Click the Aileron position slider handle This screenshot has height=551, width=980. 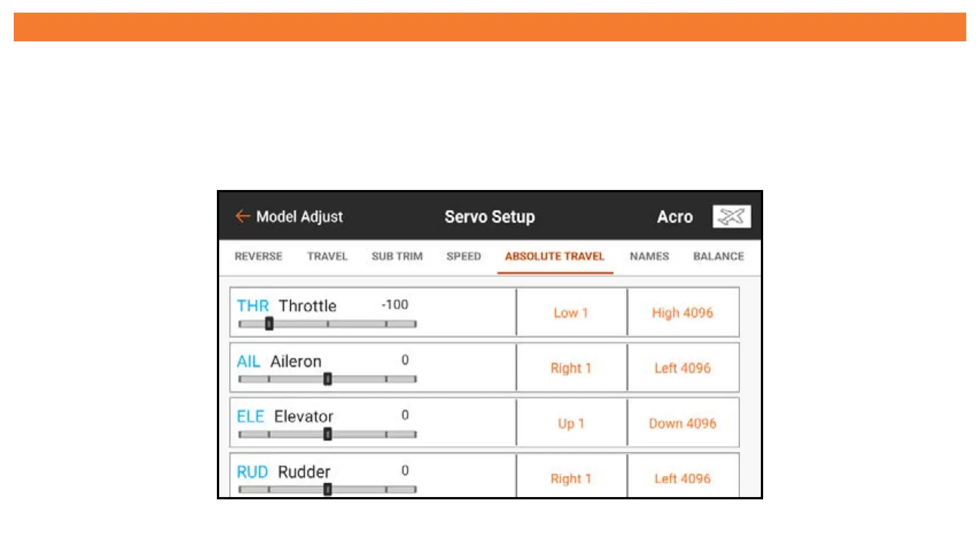tap(328, 379)
